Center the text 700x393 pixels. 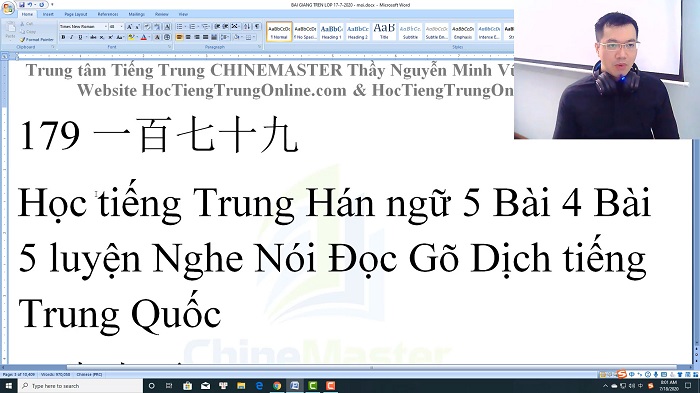[x=188, y=37]
